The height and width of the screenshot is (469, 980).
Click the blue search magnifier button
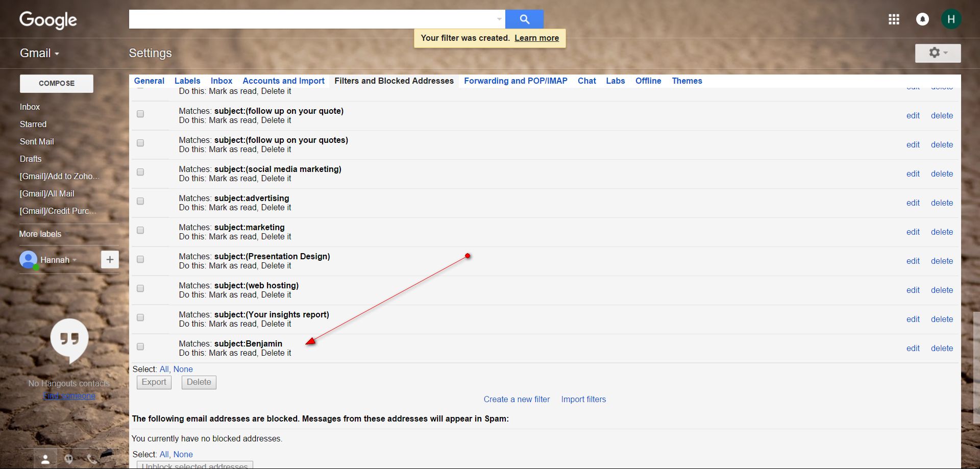(524, 19)
